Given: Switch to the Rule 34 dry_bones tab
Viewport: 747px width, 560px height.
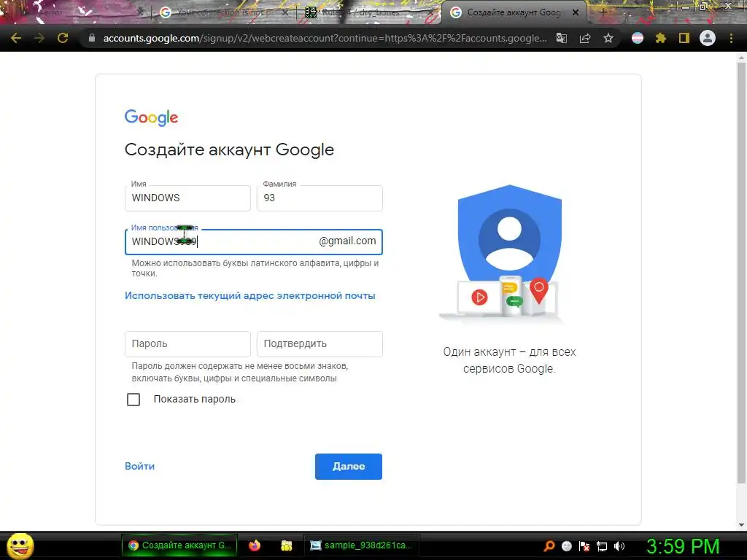Looking at the screenshot, I should point(367,12).
